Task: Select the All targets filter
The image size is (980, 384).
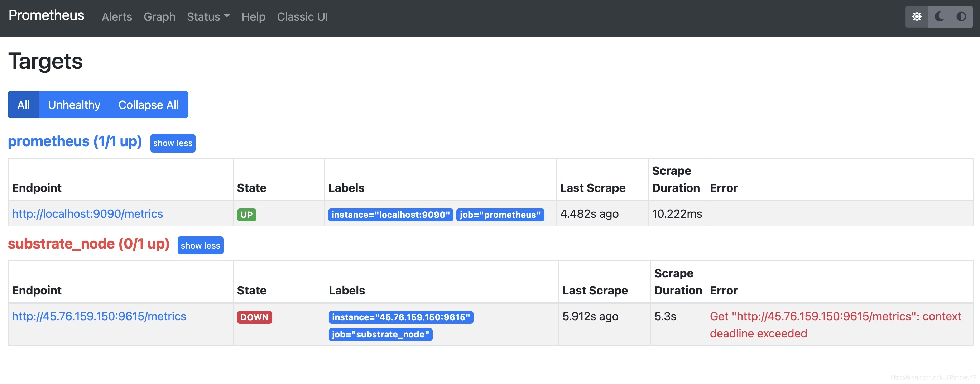Action: coord(24,105)
